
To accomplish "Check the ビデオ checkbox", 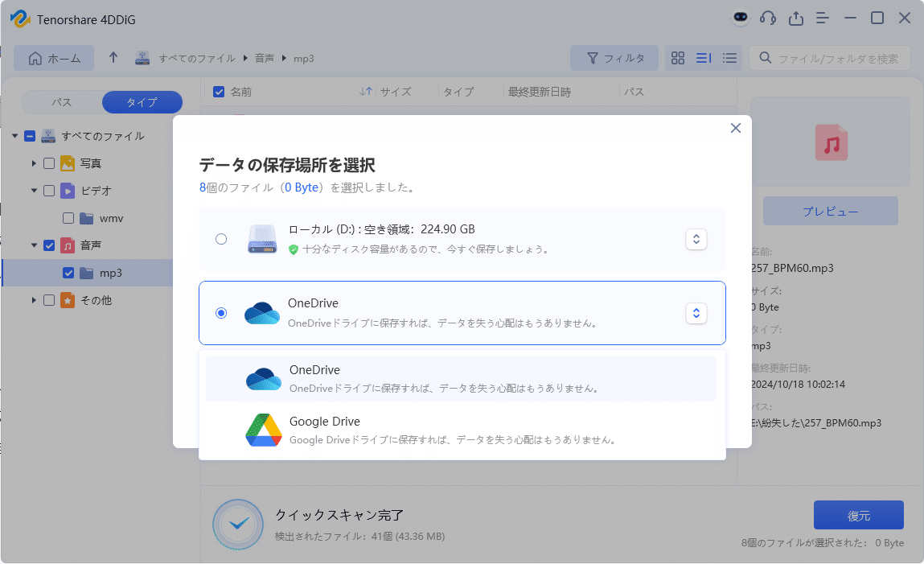I will tap(49, 191).
